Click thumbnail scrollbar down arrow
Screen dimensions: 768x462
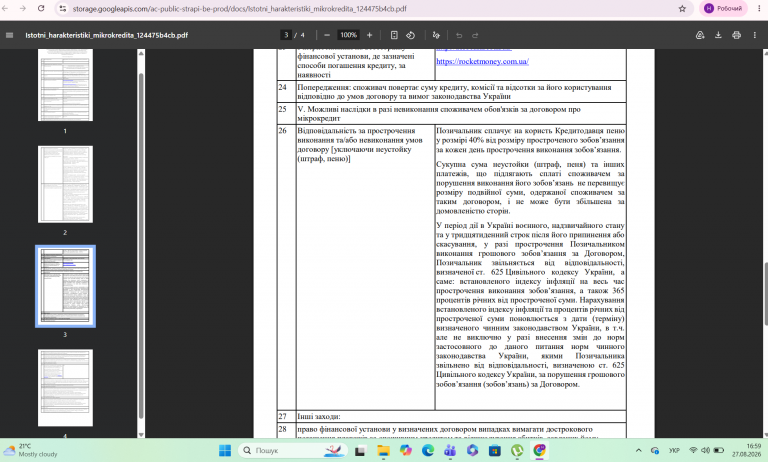tap(141, 435)
